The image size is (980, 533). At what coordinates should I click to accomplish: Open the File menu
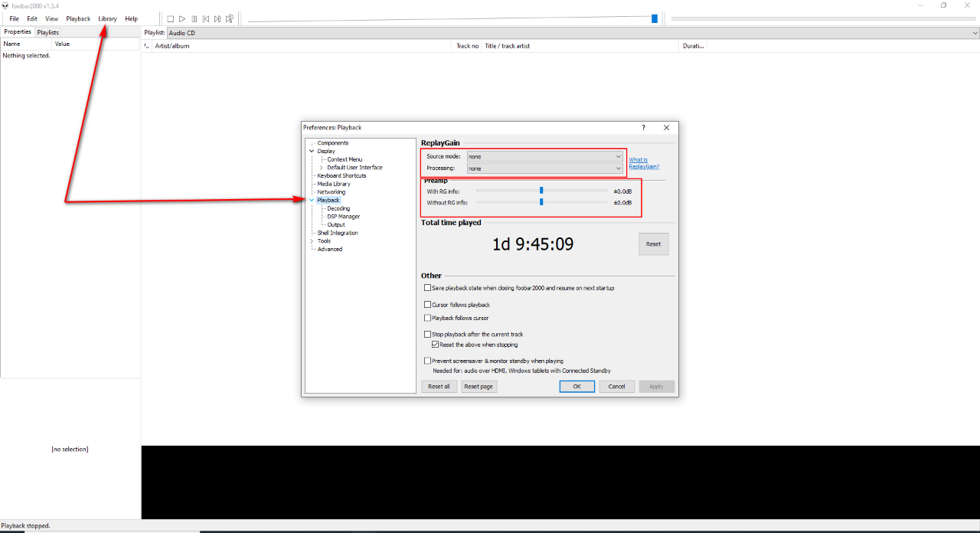pos(14,18)
